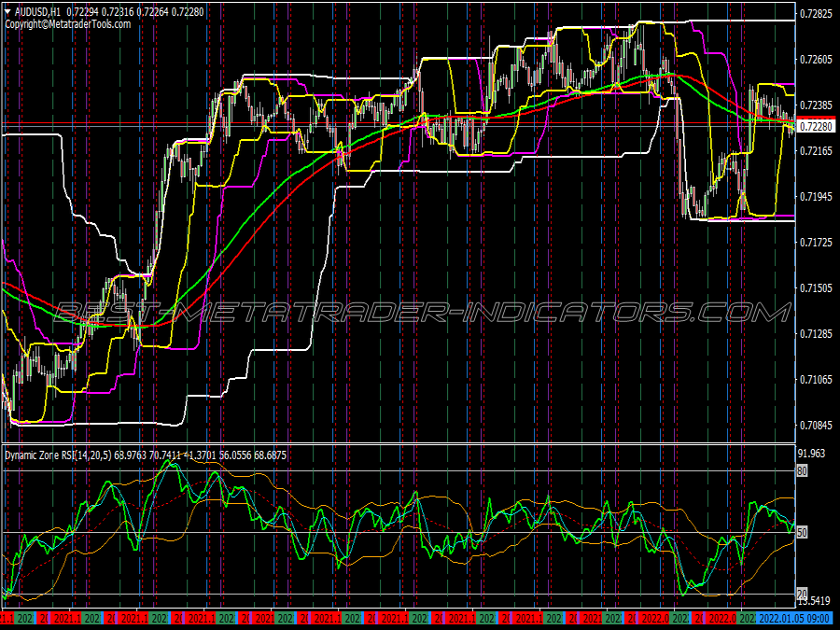Click the Copyright©MetatraderTools.com text
The image size is (840, 630).
coord(68,24)
